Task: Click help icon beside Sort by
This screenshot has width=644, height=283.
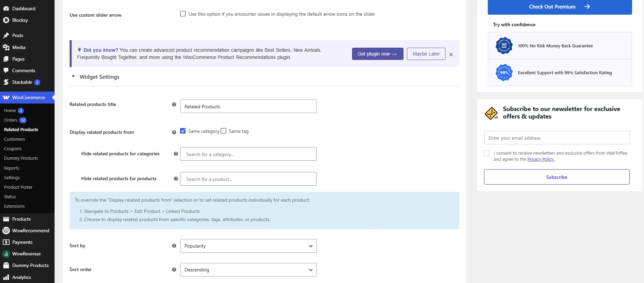Action: 174,246
